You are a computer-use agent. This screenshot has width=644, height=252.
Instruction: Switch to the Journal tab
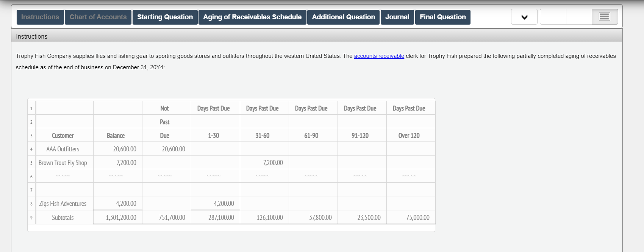[x=397, y=17]
